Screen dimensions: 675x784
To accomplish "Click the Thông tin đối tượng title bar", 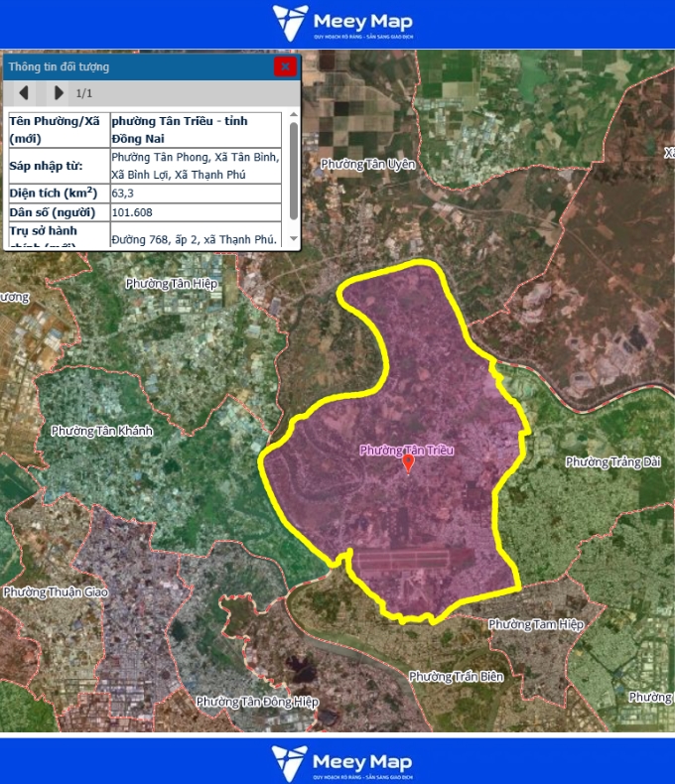I will pyautogui.click(x=129, y=66).
